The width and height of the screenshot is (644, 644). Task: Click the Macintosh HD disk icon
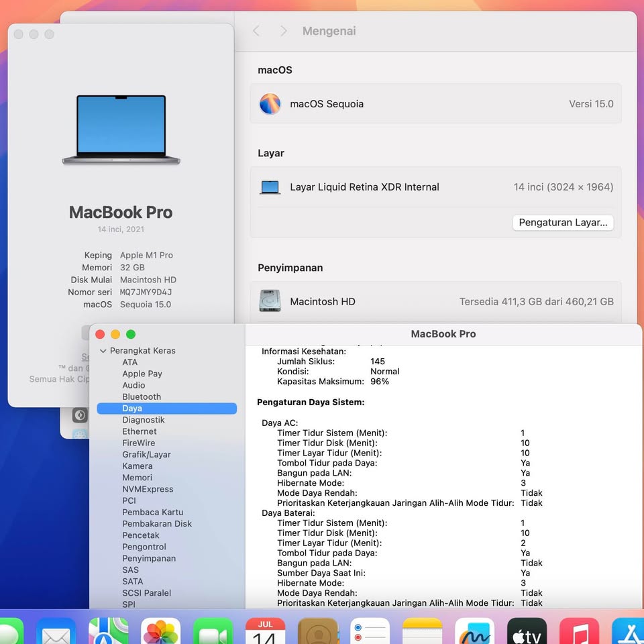(270, 301)
